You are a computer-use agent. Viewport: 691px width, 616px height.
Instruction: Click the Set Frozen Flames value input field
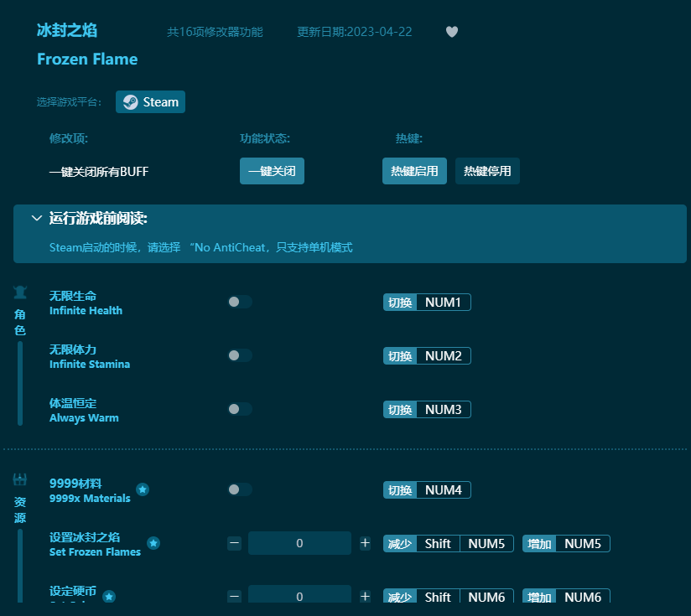pyautogui.click(x=299, y=543)
